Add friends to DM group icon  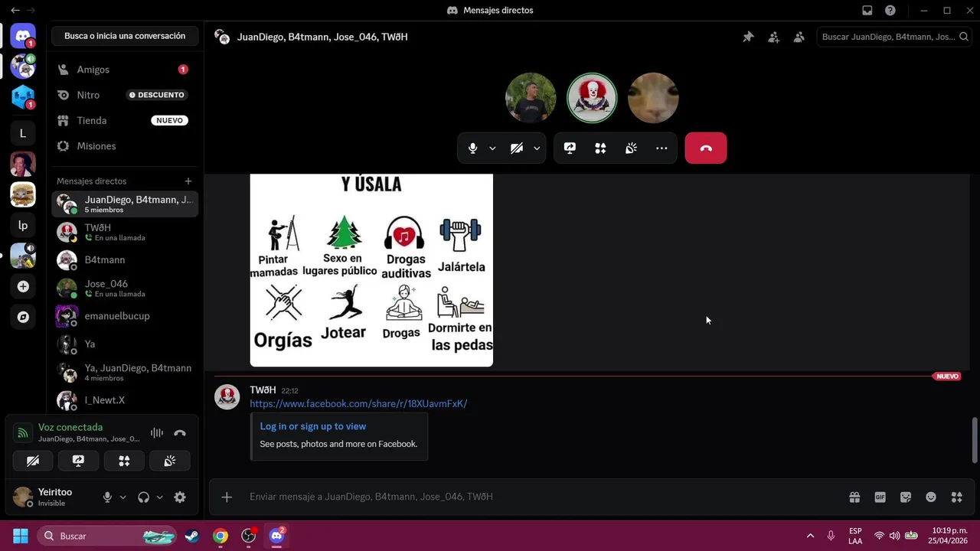pyautogui.click(x=773, y=37)
